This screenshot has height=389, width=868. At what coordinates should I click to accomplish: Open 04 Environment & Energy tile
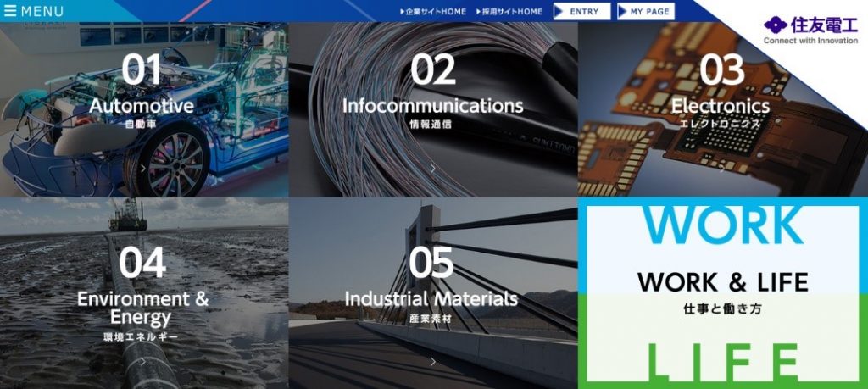click(144, 293)
